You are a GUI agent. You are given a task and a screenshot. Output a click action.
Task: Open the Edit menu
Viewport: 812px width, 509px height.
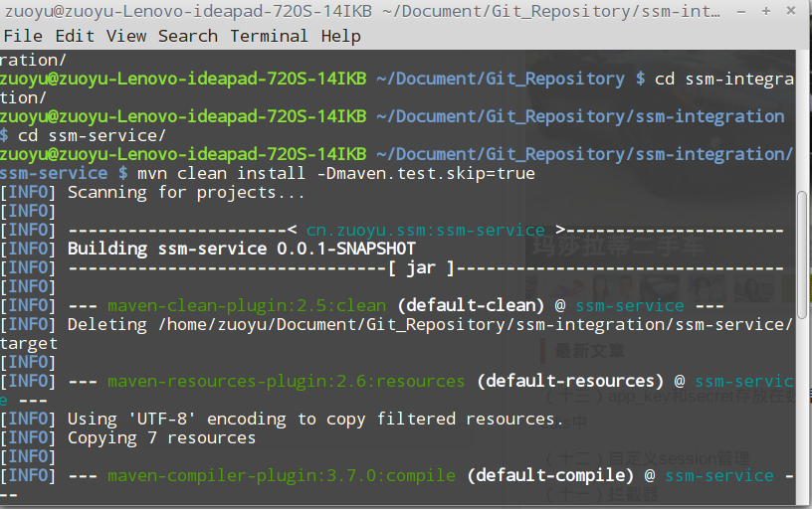(74, 36)
